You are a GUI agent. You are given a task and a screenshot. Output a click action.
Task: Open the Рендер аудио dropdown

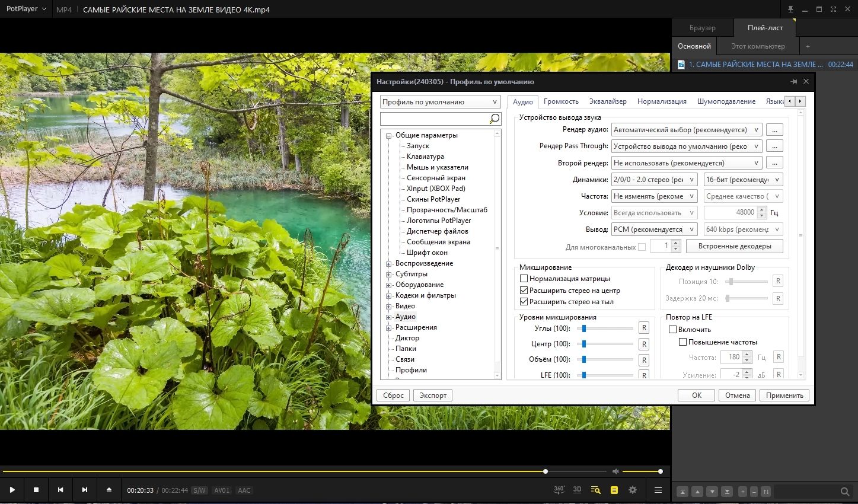point(687,130)
